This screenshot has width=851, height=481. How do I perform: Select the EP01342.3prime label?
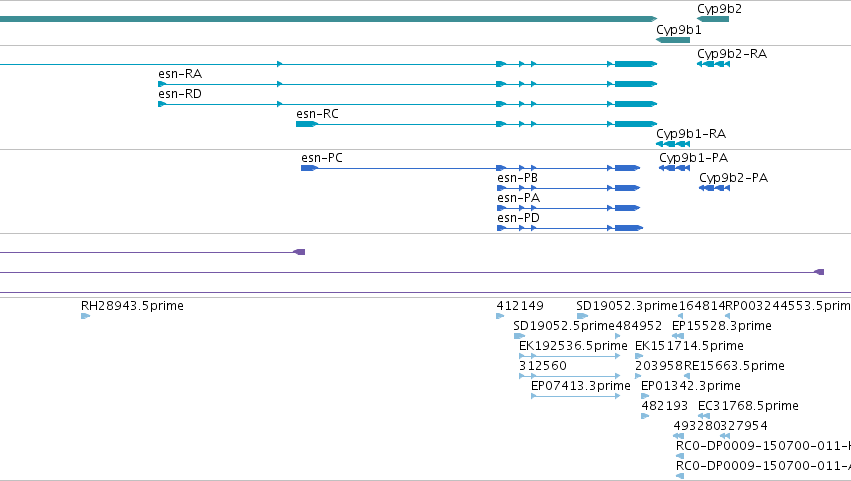691,386
